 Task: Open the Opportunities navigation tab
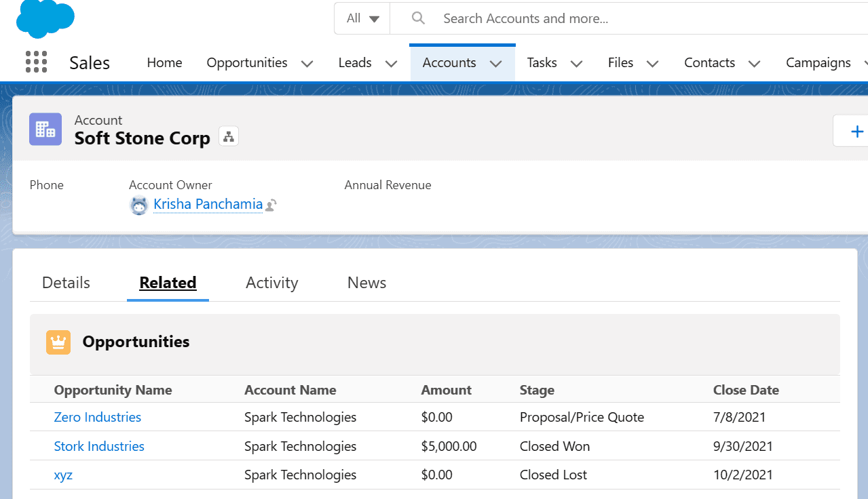[247, 62]
